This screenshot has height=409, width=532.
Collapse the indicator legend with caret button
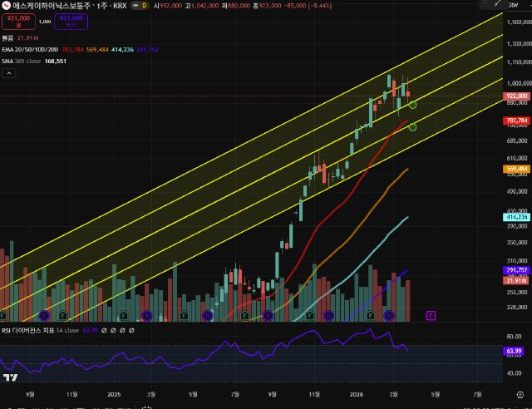point(9,73)
